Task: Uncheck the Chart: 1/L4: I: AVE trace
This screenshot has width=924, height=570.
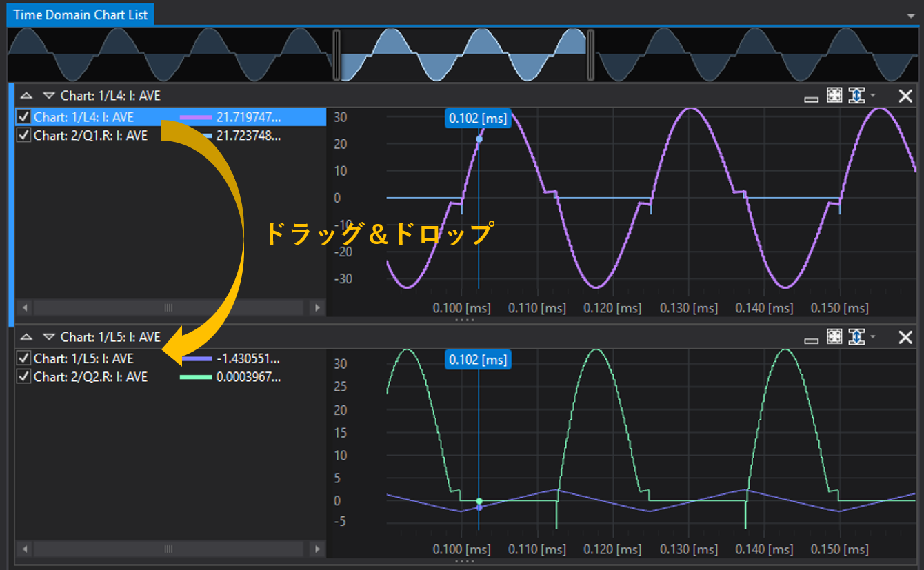Action: click(24, 117)
